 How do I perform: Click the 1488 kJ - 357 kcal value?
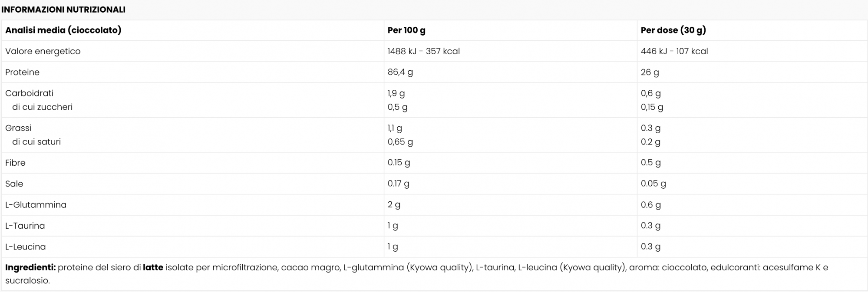tap(424, 51)
